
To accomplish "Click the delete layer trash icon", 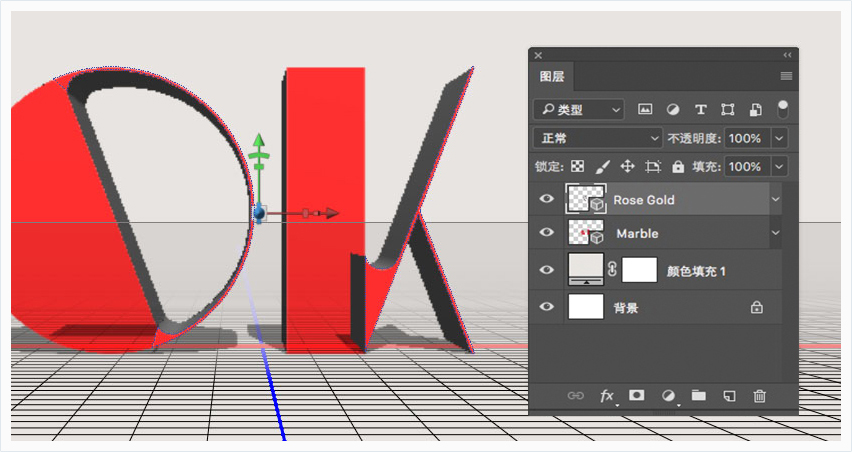I will [x=760, y=396].
